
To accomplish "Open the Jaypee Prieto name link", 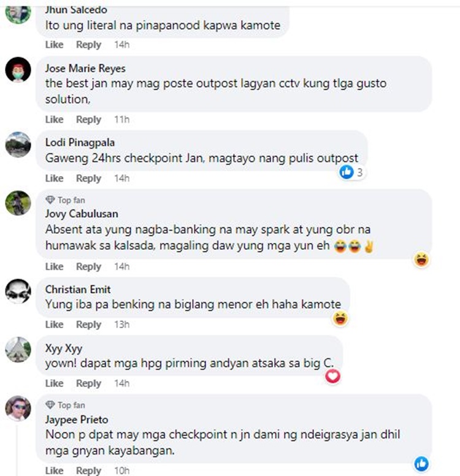I will [x=77, y=420].
